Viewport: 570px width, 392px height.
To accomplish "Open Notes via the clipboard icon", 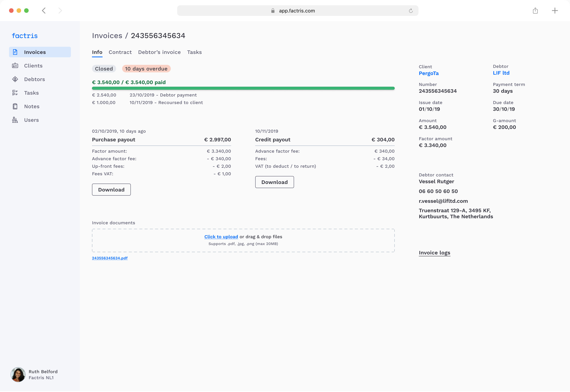I will pos(15,106).
